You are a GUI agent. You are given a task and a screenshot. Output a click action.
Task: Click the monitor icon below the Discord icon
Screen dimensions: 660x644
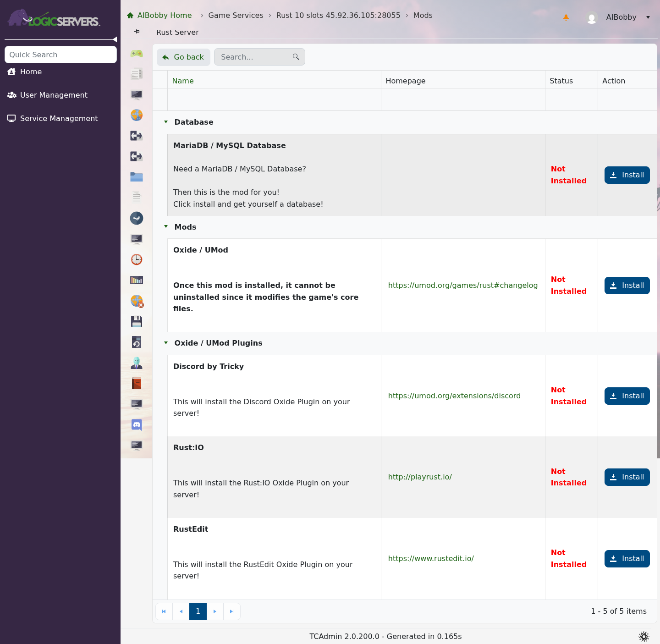pyautogui.click(x=137, y=445)
